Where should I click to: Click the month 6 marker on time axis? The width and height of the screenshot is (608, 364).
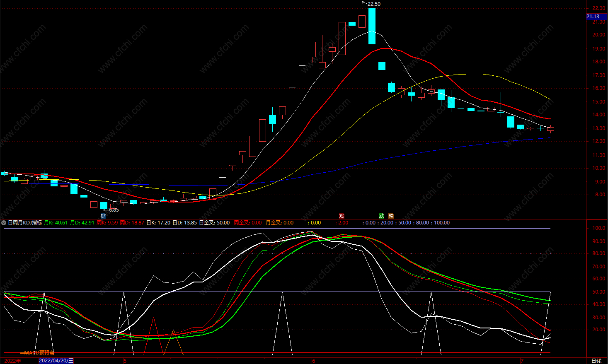(313, 361)
